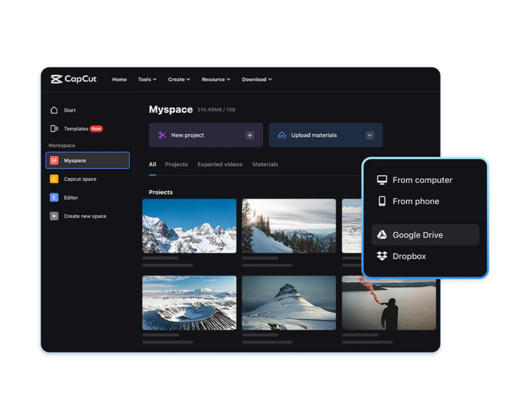Click the plus icon on New project

(x=250, y=135)
